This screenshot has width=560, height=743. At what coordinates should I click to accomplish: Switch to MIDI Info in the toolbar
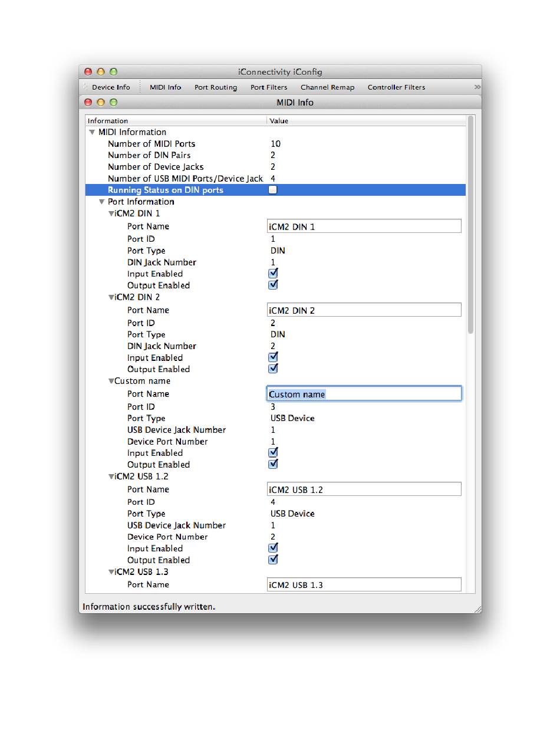click(x=166, y=87)
